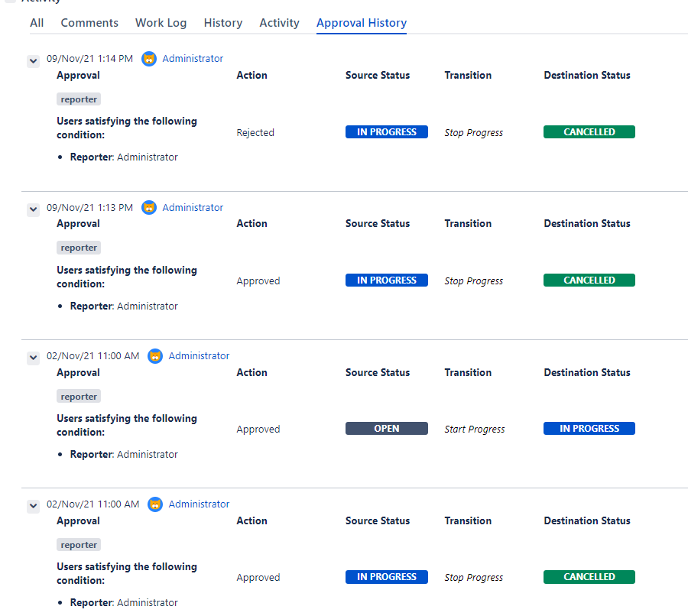Click the Administrator avatar on 09/Nov/21 1:13 PM entry
Viewport: 688px width, 616px height.
tap(149, 208)
